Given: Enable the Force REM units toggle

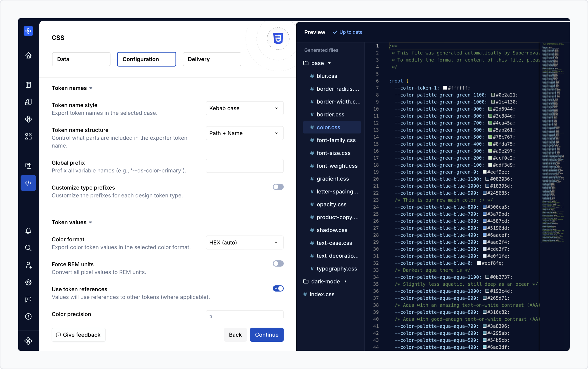Looking at the screenshot, I should click(278, 264).
